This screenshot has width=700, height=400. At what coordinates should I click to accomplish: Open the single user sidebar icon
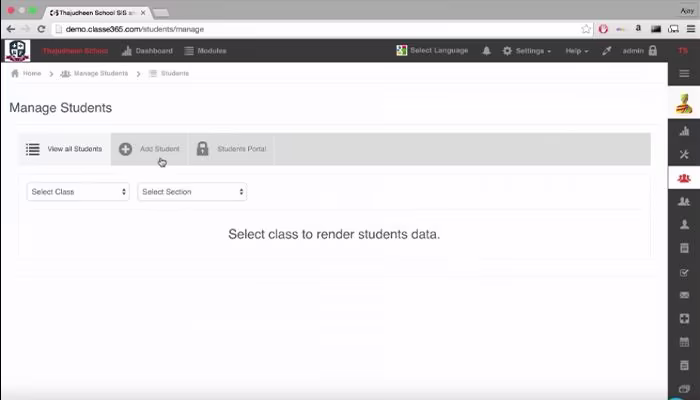684,225
